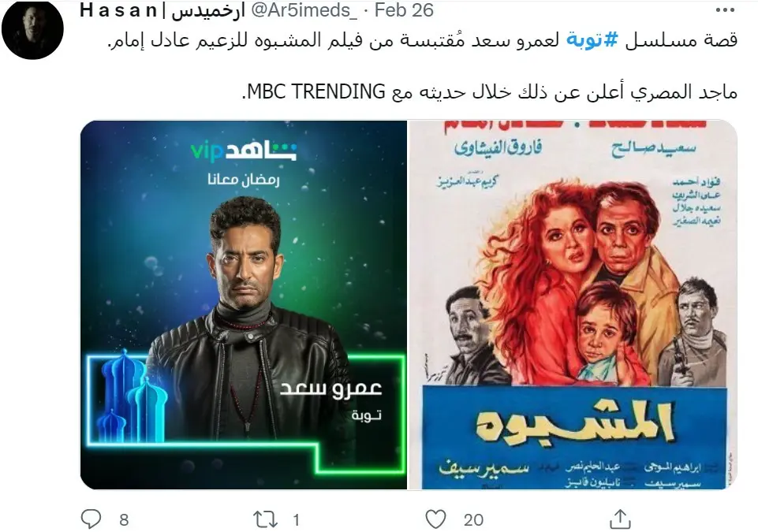This screenshot has width=758, height=532.
Task: Click the MBC TRENDING tweet text line
Action: [489, 91]
